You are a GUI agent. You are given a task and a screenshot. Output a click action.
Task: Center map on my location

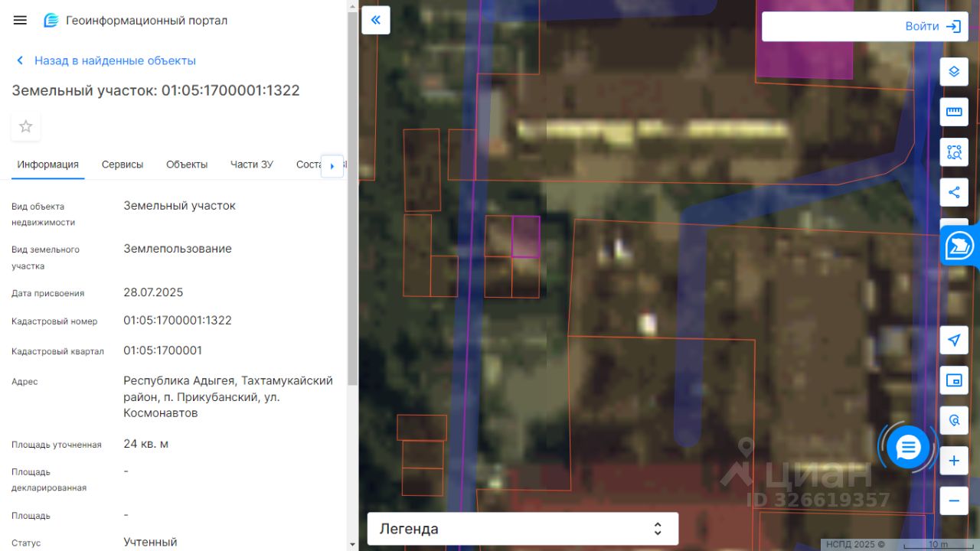954,341
